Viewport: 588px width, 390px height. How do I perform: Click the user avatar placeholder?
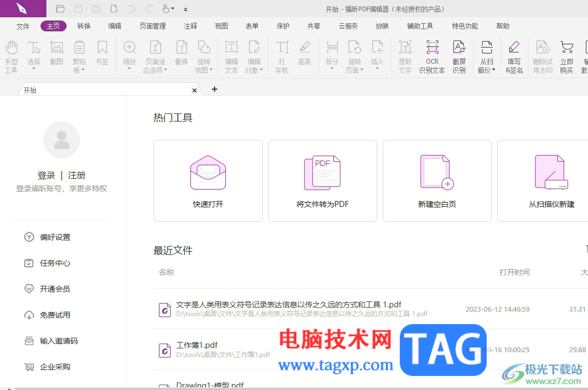(62, 140)
